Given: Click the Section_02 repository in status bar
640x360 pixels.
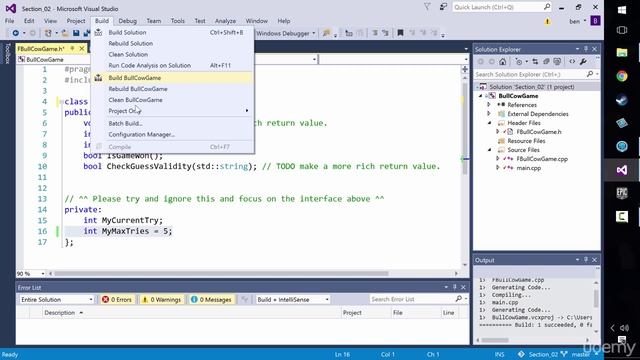Looking at the screenshot, I should [x=538, y=354].
